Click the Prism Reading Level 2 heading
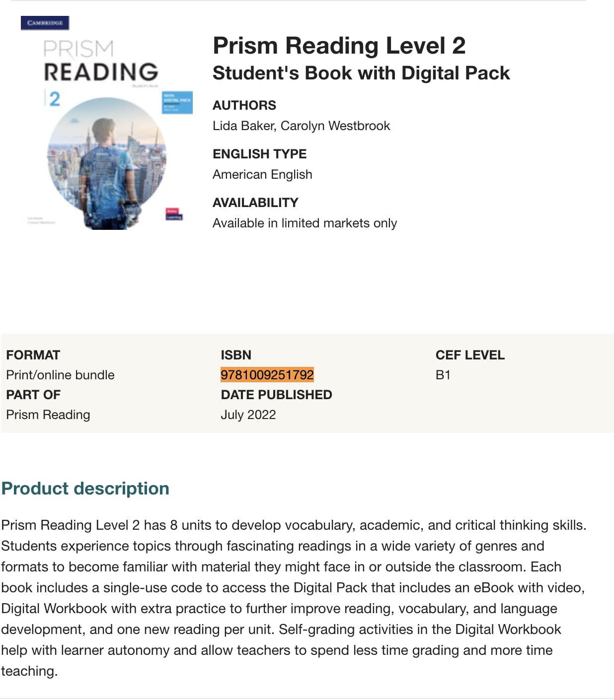 tap(339, 46)
